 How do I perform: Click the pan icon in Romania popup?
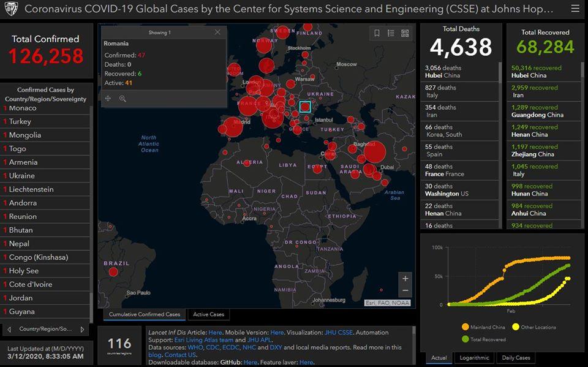coord(108,99)
